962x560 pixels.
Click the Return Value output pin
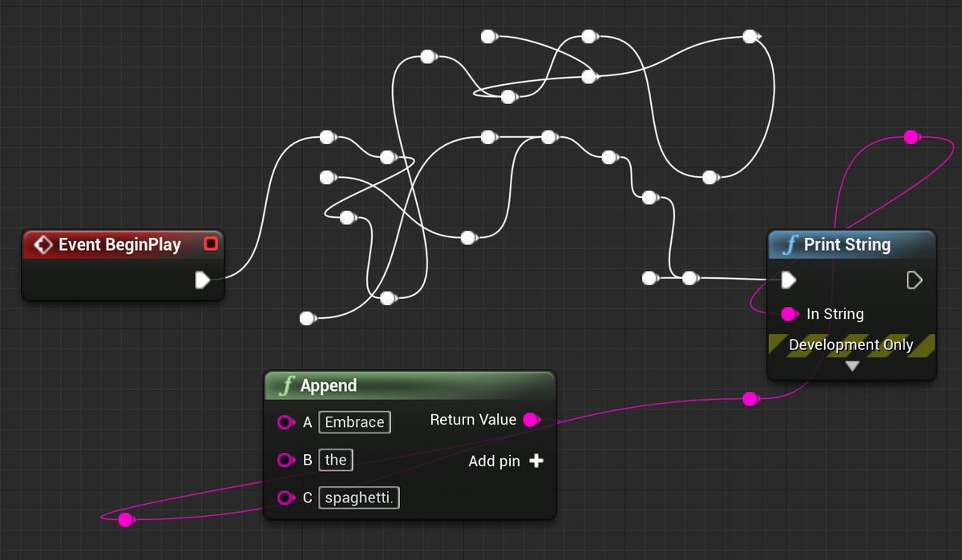point(532,420)
